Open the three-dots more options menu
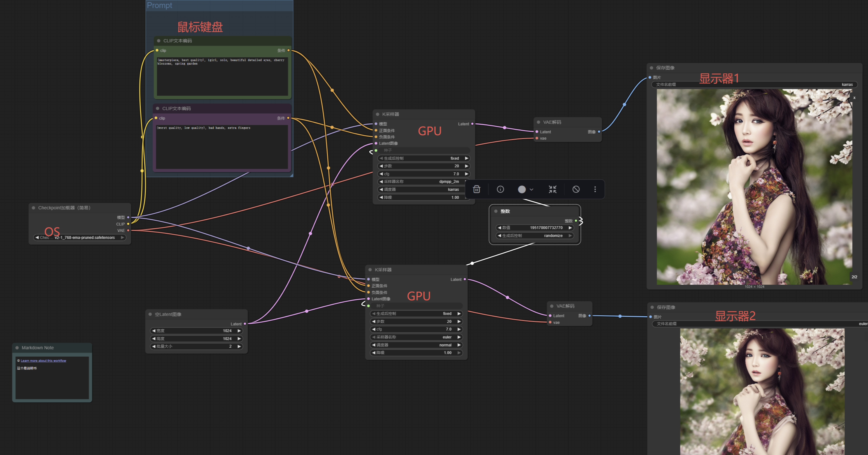This screenshot has height=455, width=868. 595,189
